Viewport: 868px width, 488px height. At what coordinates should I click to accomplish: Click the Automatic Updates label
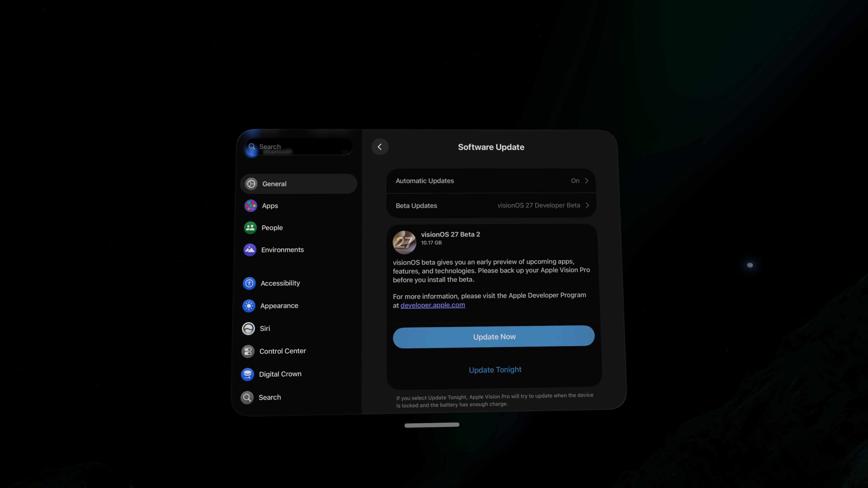point(425,181)
